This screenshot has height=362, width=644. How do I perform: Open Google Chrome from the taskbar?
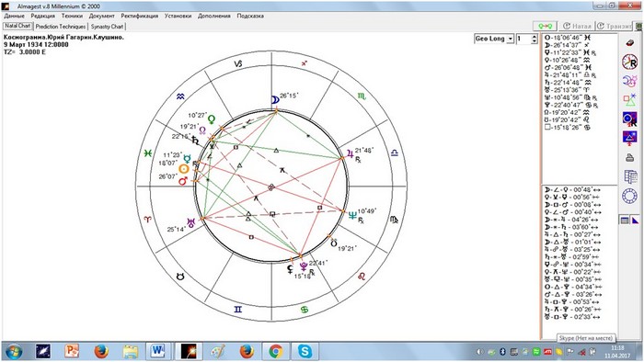276,351
